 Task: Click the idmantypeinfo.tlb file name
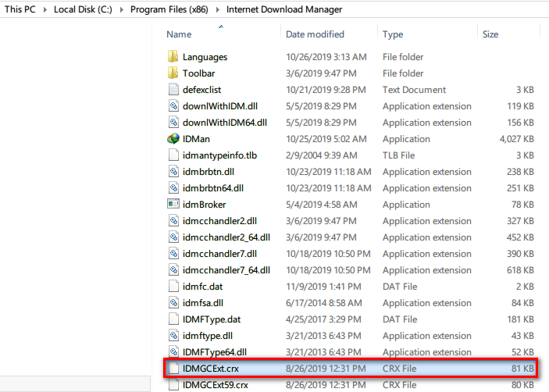219,155
